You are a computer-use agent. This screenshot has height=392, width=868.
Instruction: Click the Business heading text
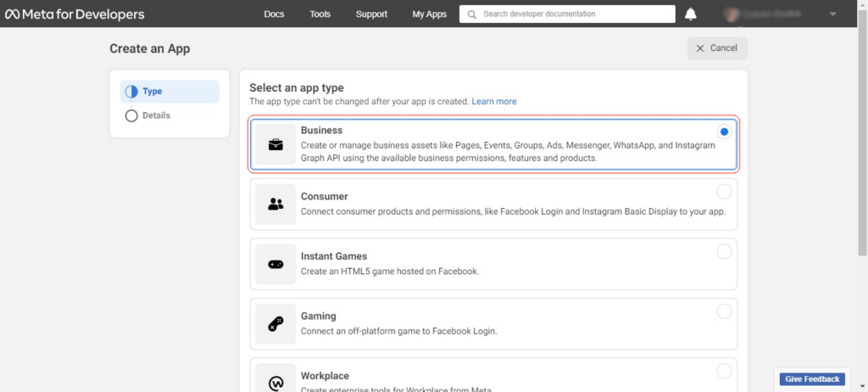(x=321, y=131)
